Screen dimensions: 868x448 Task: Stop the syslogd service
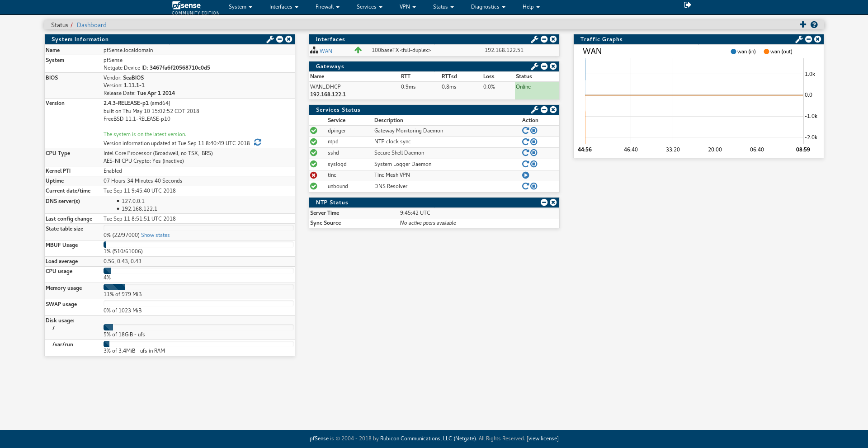(x=534, y=164)
